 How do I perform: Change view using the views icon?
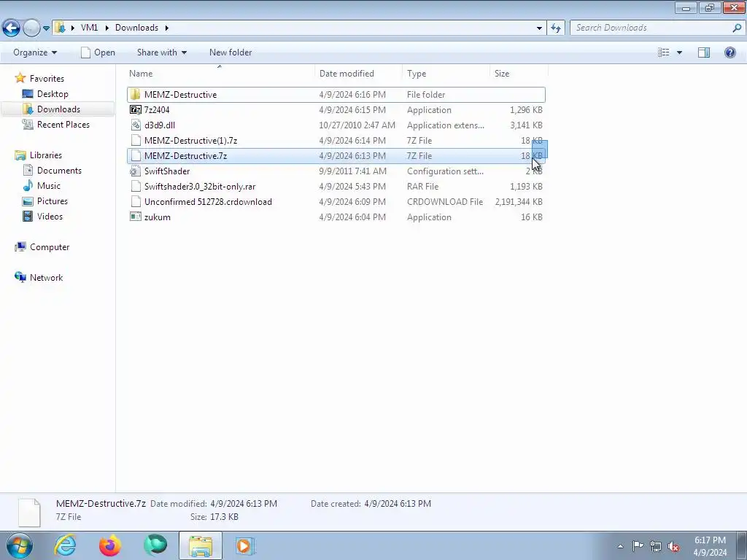tap(664, 52)
